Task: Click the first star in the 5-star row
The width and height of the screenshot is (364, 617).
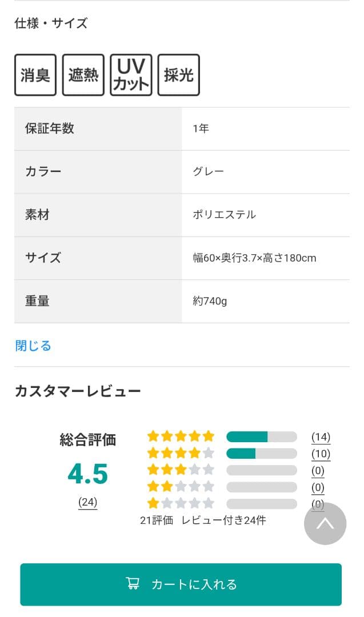Action: pos(153,436)
